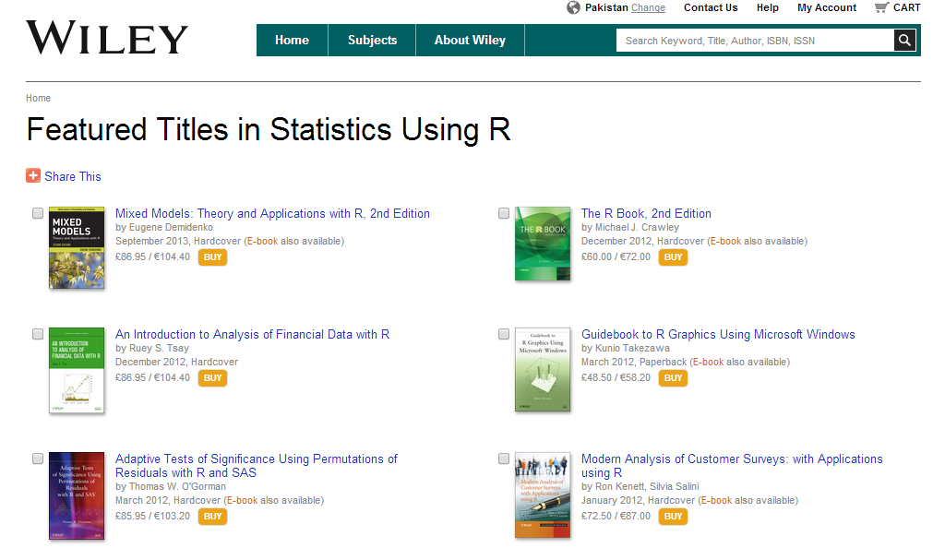Click the orange Share This plus icon
933x560 pixels.
click(x=33, y=176)
